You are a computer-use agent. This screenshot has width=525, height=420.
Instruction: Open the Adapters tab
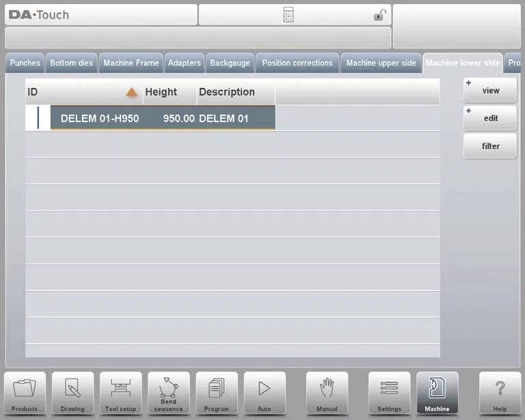coord(184,63)
